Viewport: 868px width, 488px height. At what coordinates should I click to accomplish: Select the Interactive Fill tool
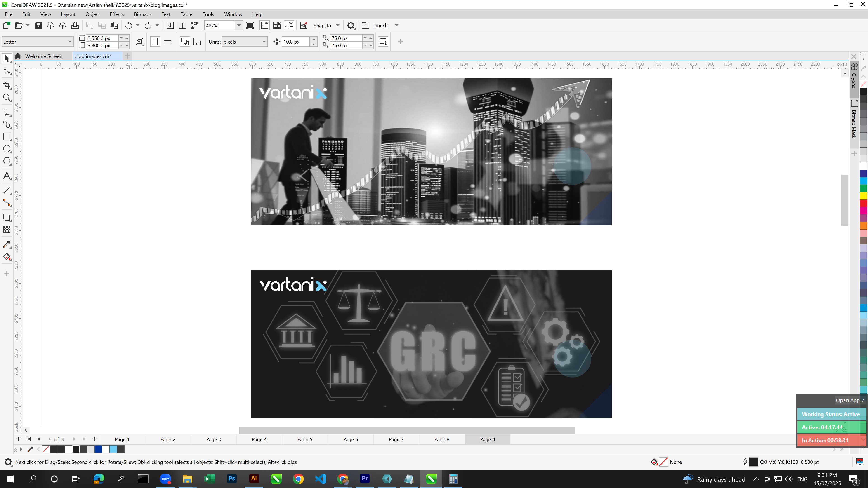tap(7, 257)
